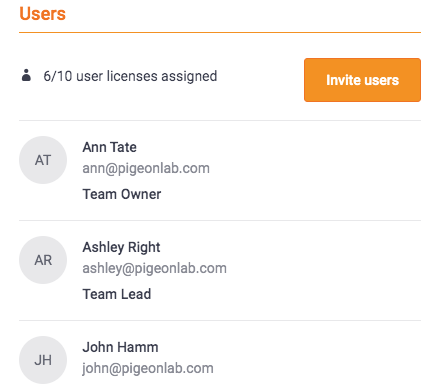Screen dimensions: 435x386
Task: Select the JH avatar for John Hamm
Action: [x=43, y=360]
